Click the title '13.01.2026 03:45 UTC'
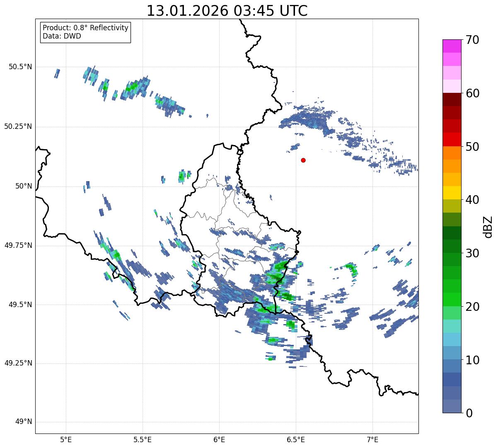The image size is (498, 448). tap(227, 11)
